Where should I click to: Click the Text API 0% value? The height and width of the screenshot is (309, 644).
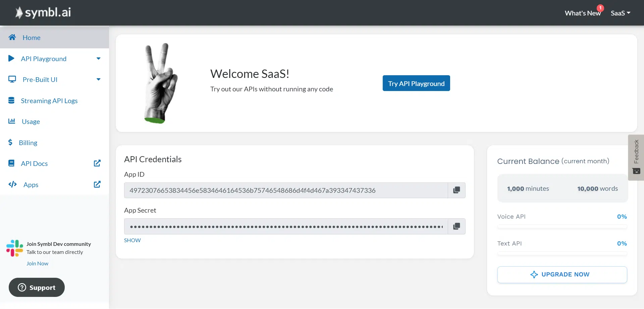(x=622, y=244)
